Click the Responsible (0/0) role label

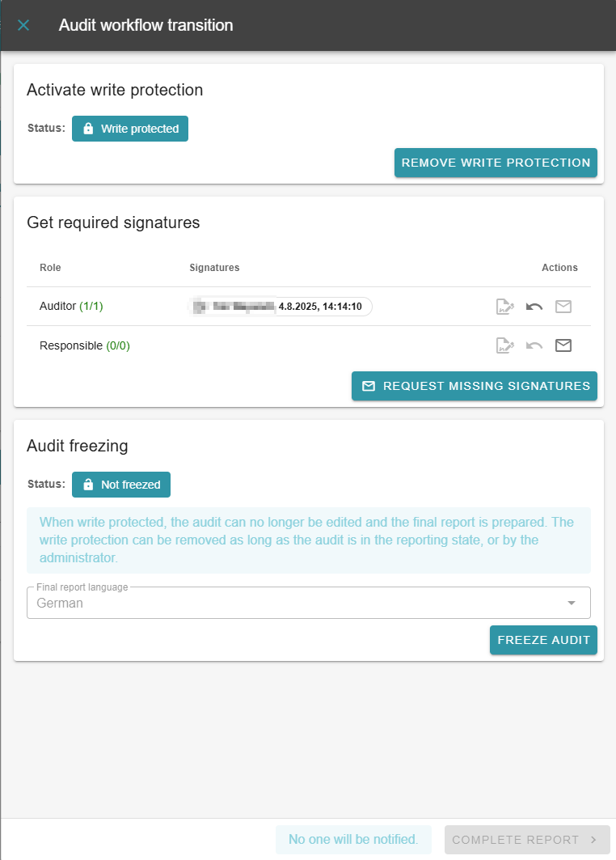pyautogui.click(x=84, y=345)
